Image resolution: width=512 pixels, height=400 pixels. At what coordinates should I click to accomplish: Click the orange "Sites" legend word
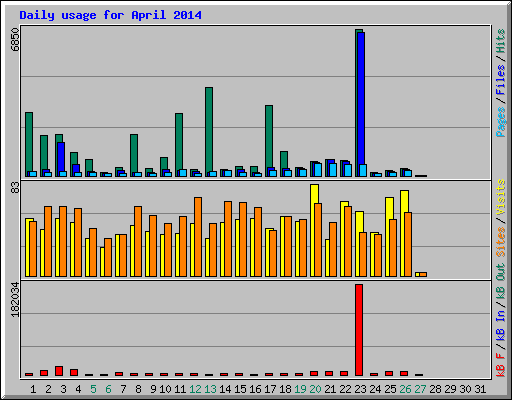point(501,242)
